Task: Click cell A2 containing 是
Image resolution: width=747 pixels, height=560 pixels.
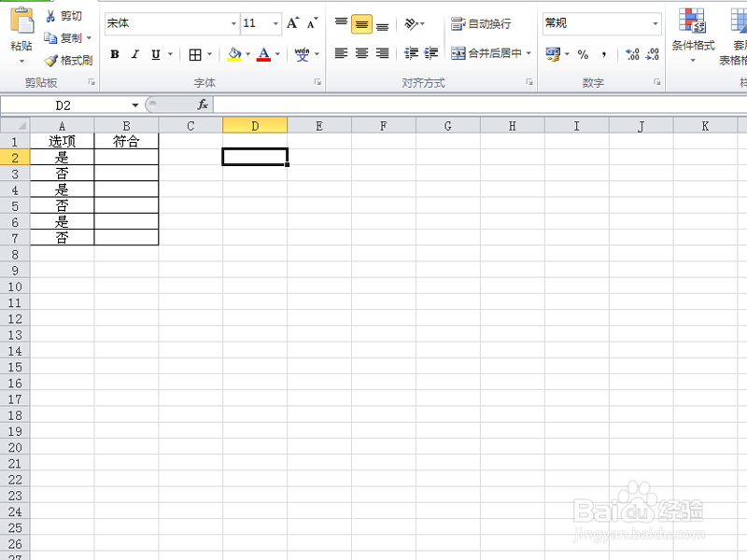Action: pyautogui.click(x=62, y=157)
